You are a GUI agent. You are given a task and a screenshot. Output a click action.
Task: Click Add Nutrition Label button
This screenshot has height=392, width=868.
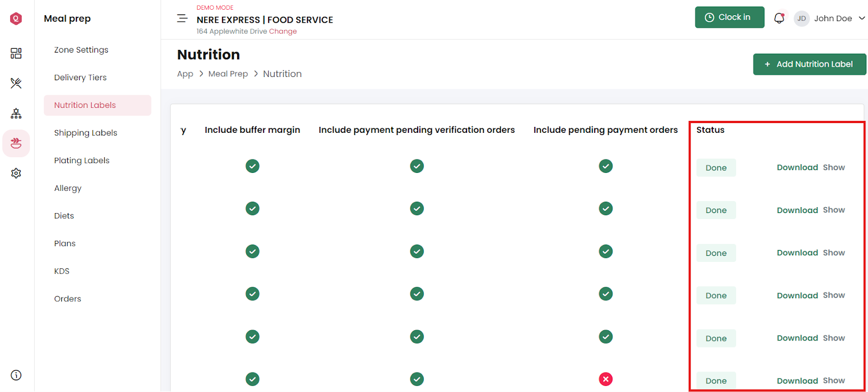click(809, 64)
